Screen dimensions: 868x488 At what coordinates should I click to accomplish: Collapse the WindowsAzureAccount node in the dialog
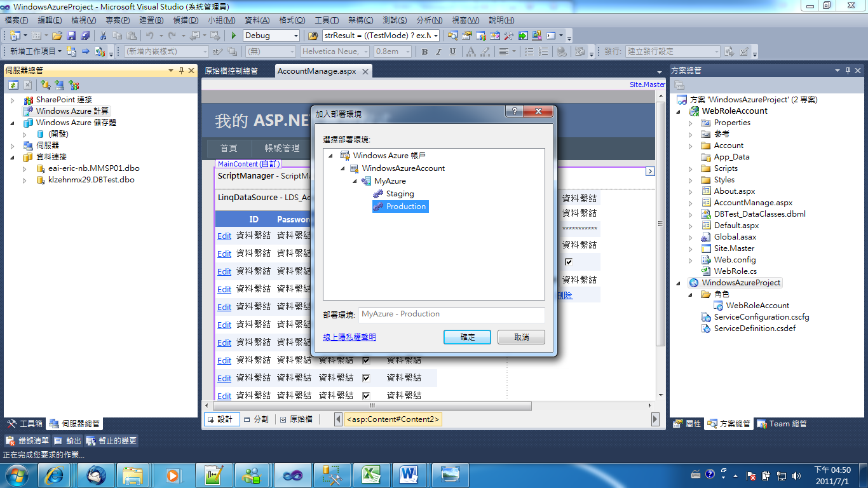tap(344, 168)
